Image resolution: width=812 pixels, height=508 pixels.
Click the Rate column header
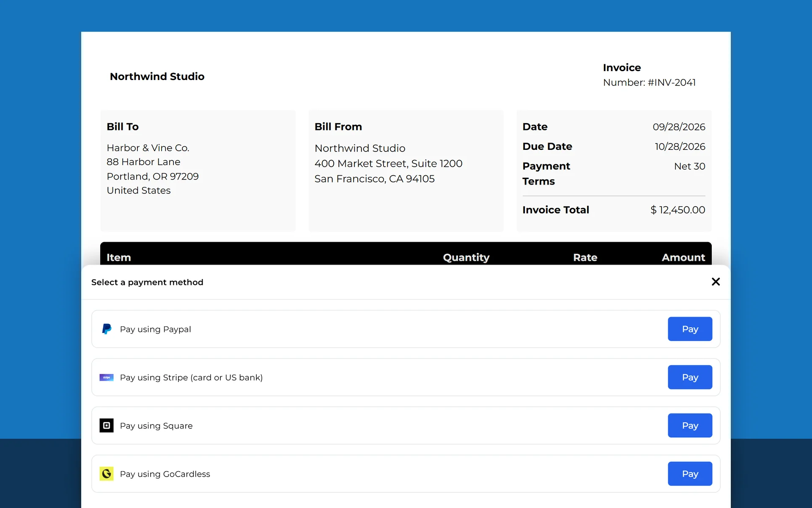pyautogui.click(x=585, y=257)
